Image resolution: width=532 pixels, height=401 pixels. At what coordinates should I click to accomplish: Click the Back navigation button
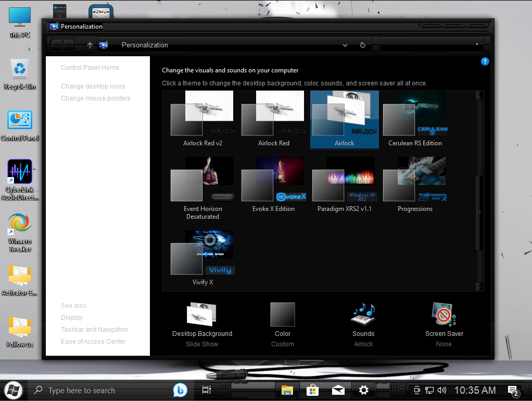tap(56, 45)
